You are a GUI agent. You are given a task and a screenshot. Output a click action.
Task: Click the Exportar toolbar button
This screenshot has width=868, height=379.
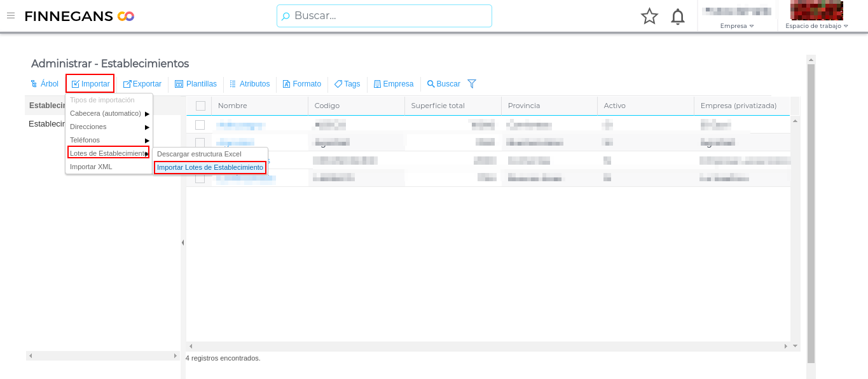point(142,84)
